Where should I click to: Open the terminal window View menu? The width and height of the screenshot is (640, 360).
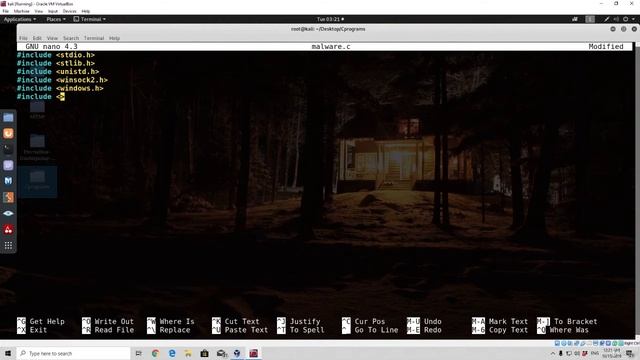point(52,38)
